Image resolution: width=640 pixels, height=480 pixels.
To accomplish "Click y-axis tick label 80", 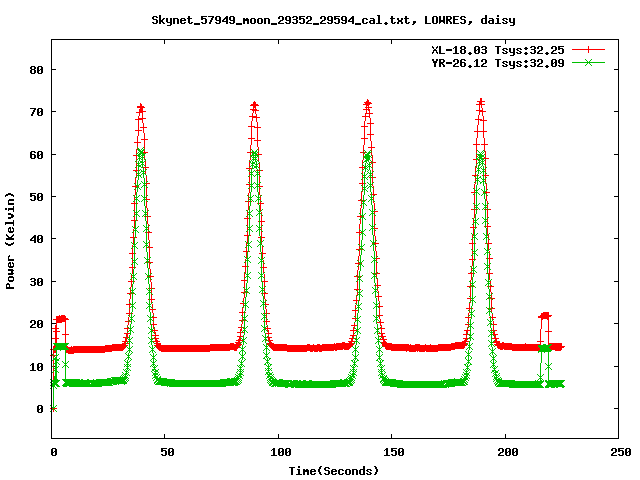I will coord(36,70).
